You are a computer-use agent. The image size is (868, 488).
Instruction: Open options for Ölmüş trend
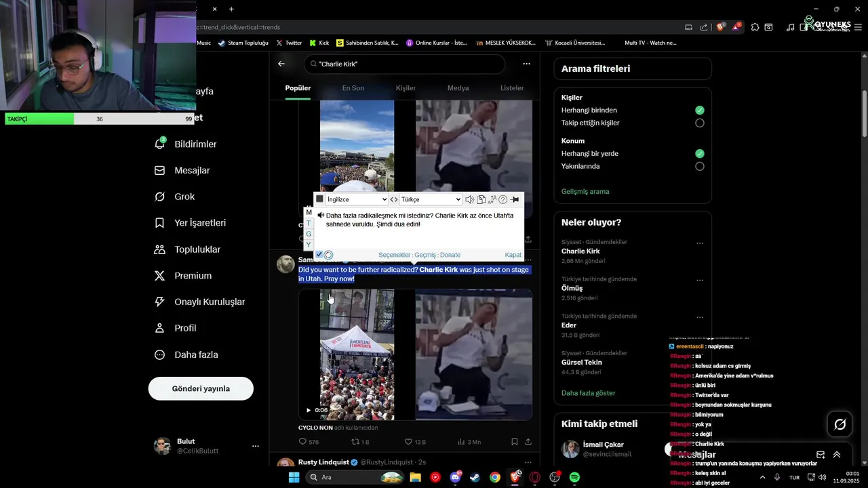click(x=700, y=280)
